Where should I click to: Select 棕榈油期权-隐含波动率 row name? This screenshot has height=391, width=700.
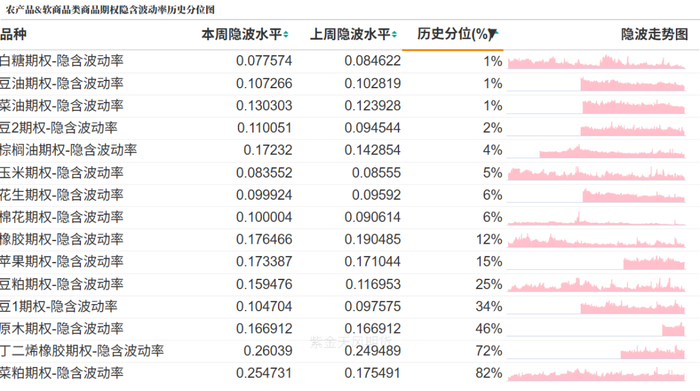[68, 150]
